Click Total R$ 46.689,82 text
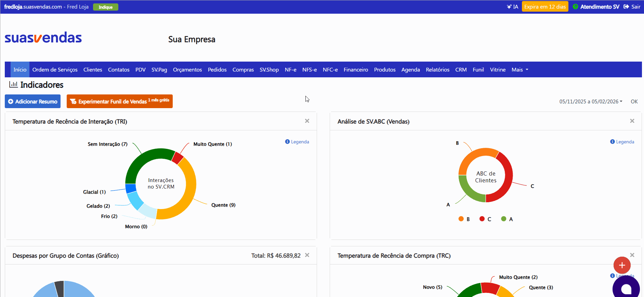 pos(276,256)
